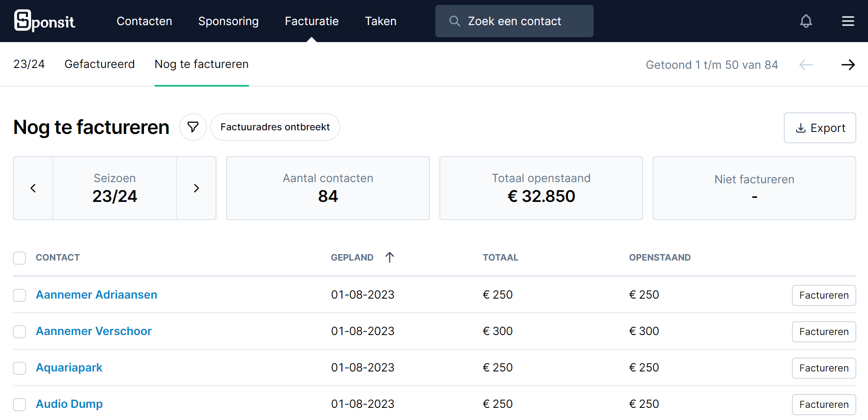Image resolution: width=868 pixels, height=420 pixels.
Task: Click the search magnifier icon
Action: [454, 21]
